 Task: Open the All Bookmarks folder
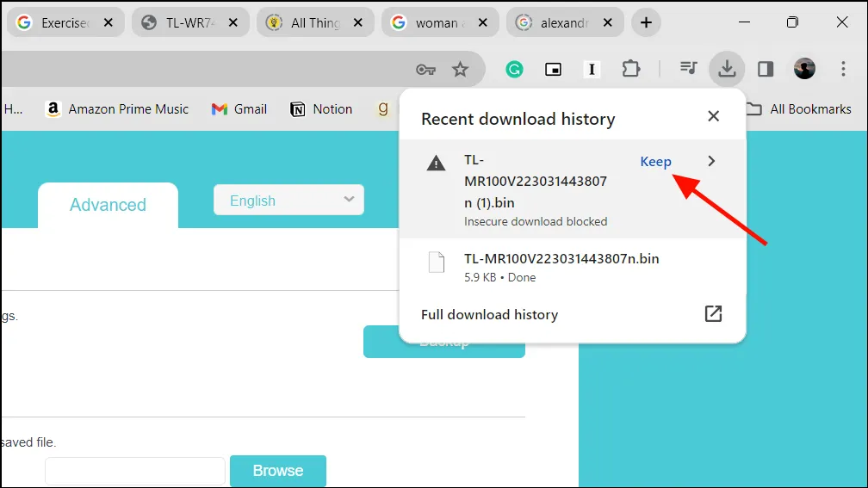(799, 109)
